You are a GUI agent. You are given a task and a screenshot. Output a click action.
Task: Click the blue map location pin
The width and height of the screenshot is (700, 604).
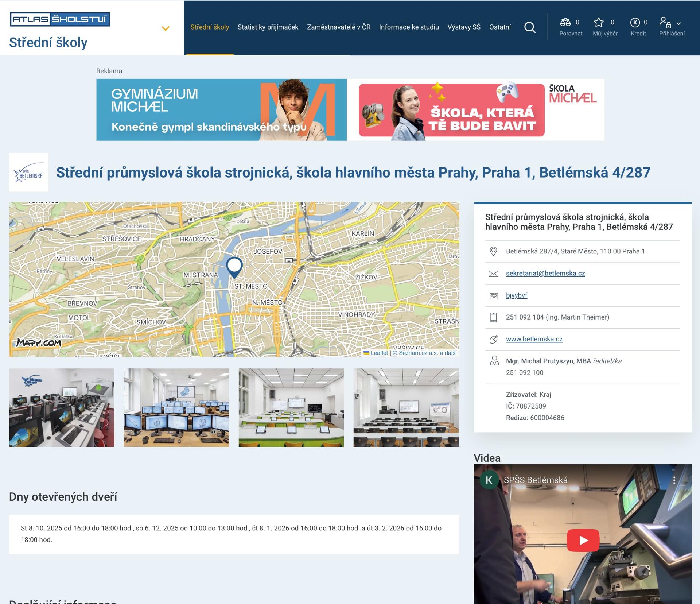234,266
